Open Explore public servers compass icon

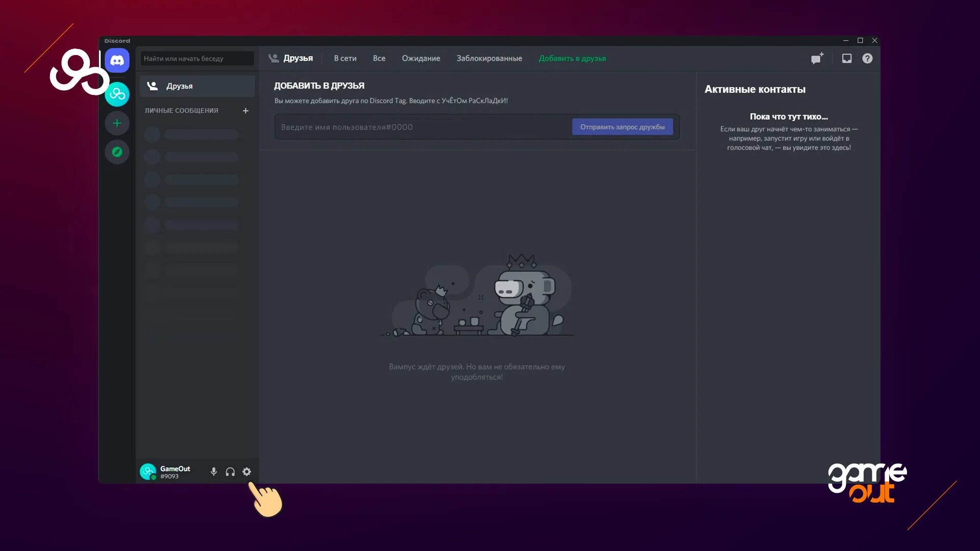tap(117, 152)
